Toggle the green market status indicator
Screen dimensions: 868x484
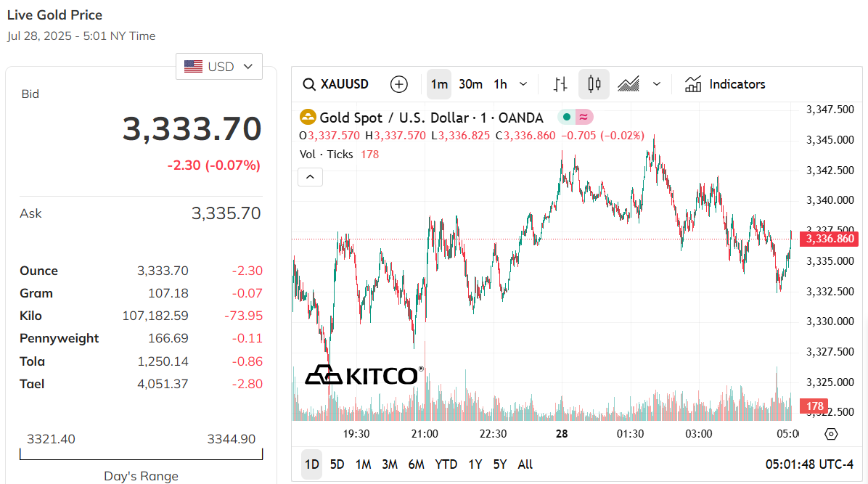click(x=566, y=117)
